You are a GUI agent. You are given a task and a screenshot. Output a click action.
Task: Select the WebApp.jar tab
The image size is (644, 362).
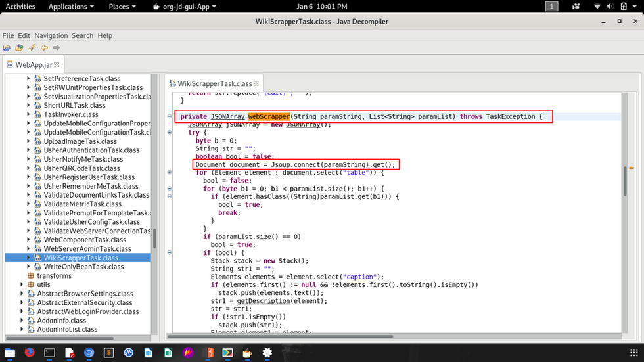(34, 64)
